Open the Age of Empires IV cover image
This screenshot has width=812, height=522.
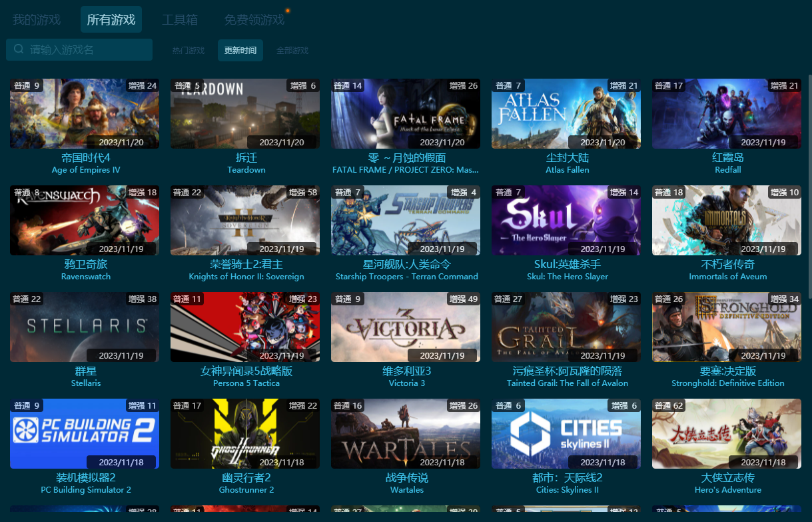(x=85, y=113)
